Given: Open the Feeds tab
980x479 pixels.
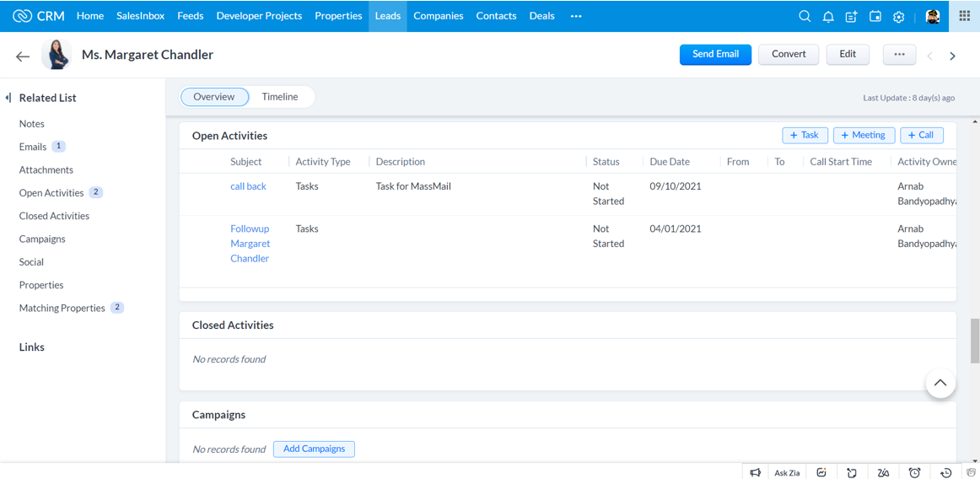Looking at the screenshot, I should 191,16.
